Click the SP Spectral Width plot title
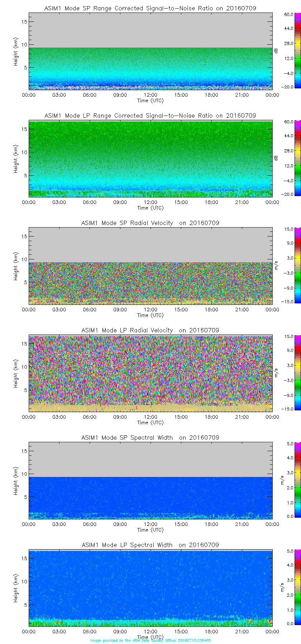This screenshot has height=644, width=301. click(150, 438)
